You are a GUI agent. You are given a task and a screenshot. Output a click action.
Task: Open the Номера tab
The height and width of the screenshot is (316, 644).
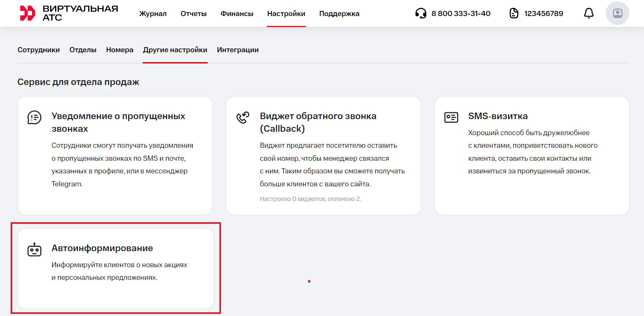(120, 50)
